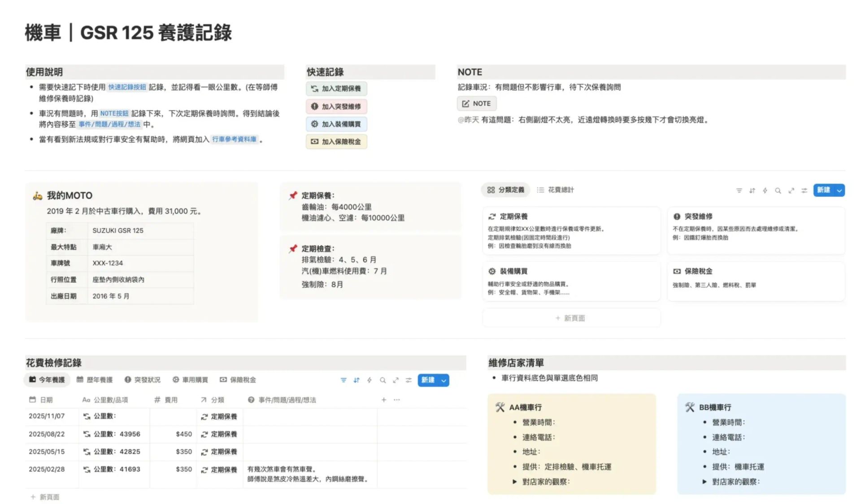Image resolution: width=861 pixels, height=504 pixels.
Task: Open the full-page expand icon in the expense table toolbar
Action: click(396, 380)
